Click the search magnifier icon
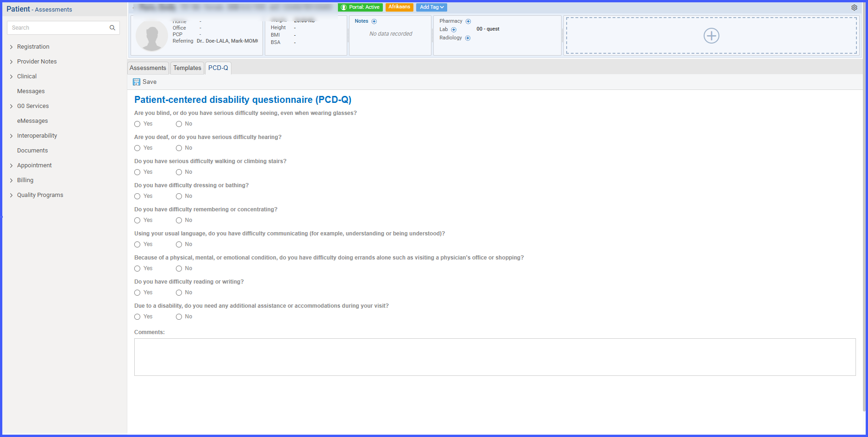The image size is (868, 437). coord(112,28)
